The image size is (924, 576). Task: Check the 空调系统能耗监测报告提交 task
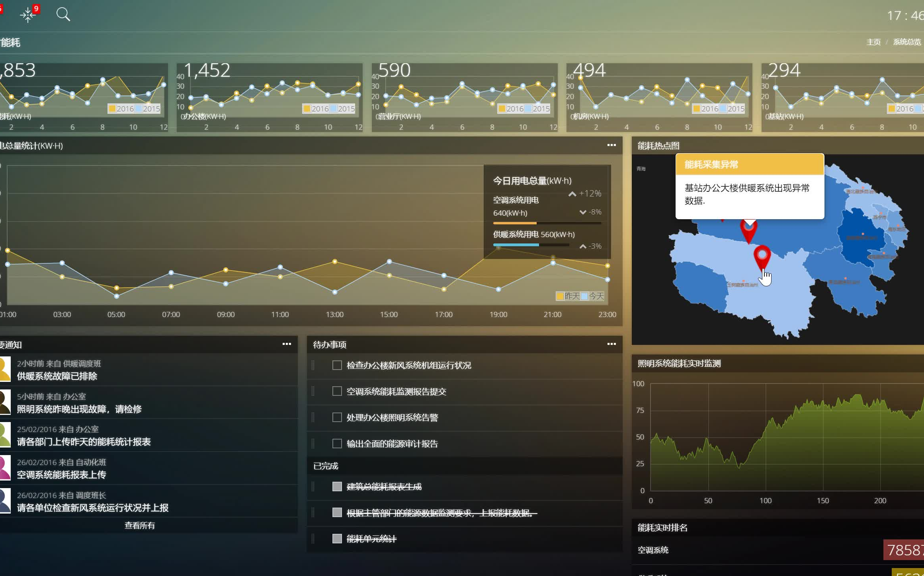[x=337, y=391]
